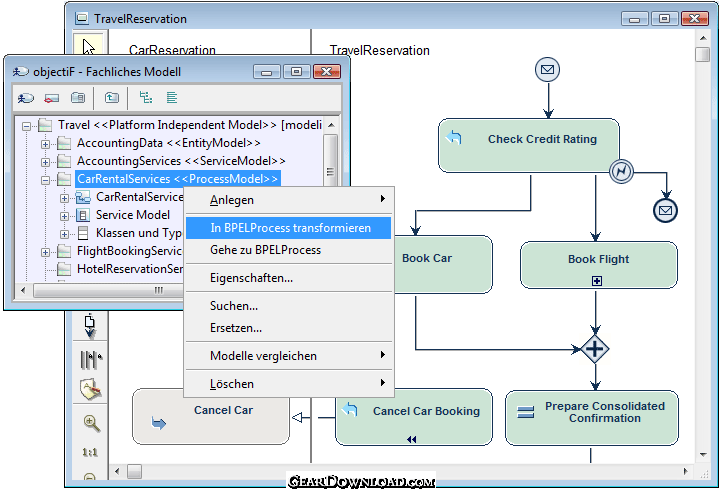Select the Book Flight task
This screenshot has width=722, height=490.
click(x=599, y=265)
